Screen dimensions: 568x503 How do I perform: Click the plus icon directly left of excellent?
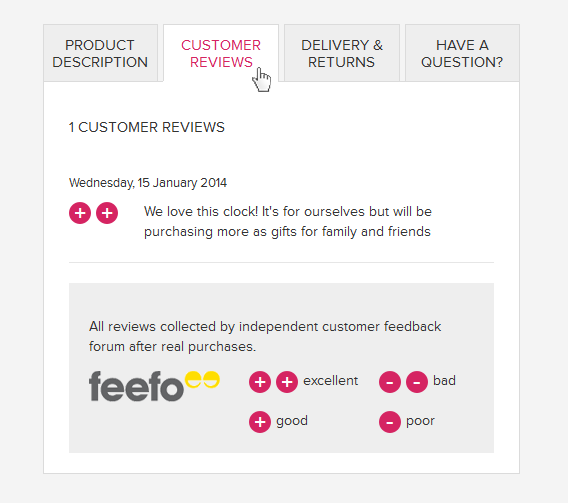(x=287, y=382)
